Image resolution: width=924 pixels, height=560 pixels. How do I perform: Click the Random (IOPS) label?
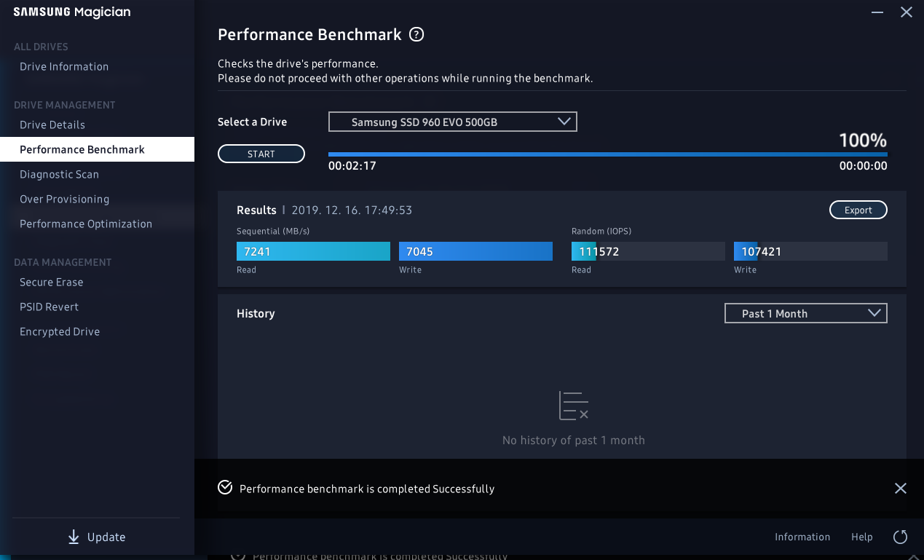[x=601, y=231]
